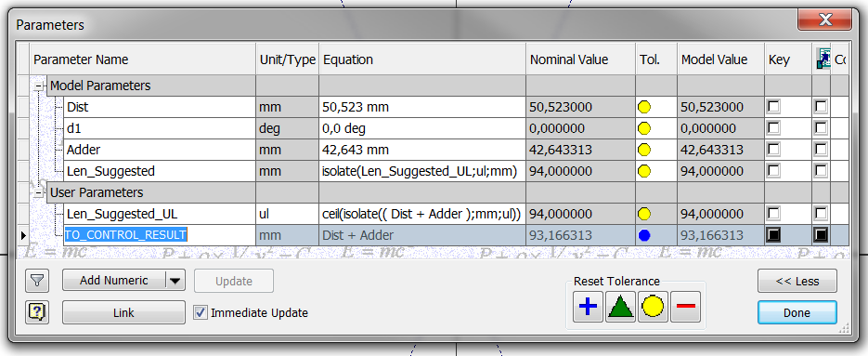Set the yellow circle nominal tolerance
Image resolution: width=868 pixels, height=356 pixels.
[x=653, y=307]
